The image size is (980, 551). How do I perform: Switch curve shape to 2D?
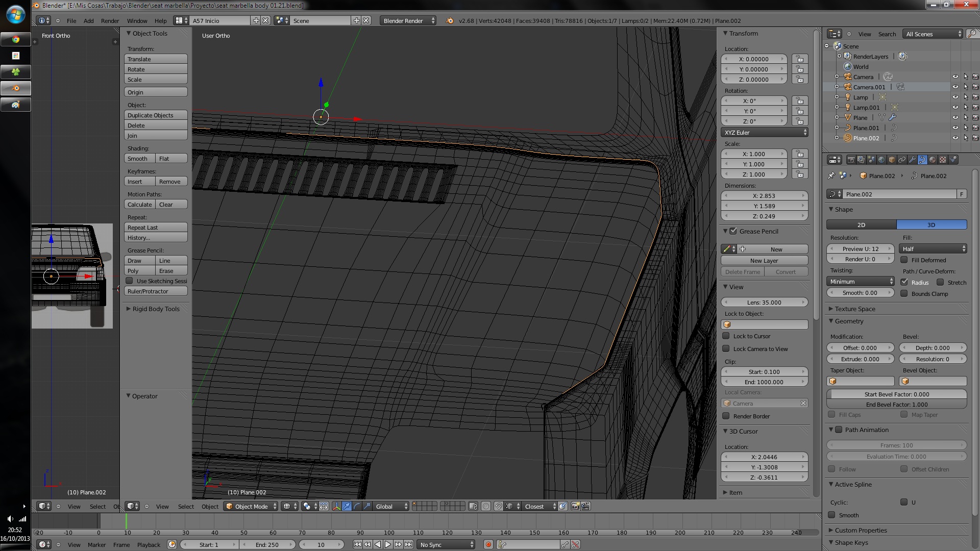(x=861, y=225)
